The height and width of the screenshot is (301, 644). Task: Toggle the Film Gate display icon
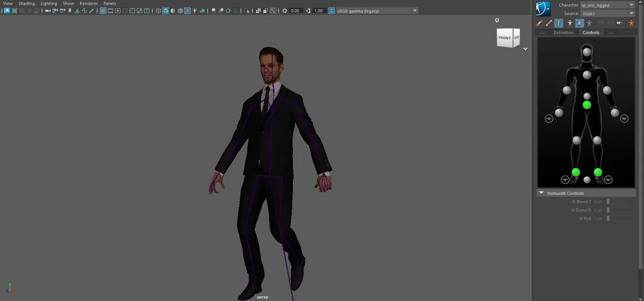tap(110, 11)
